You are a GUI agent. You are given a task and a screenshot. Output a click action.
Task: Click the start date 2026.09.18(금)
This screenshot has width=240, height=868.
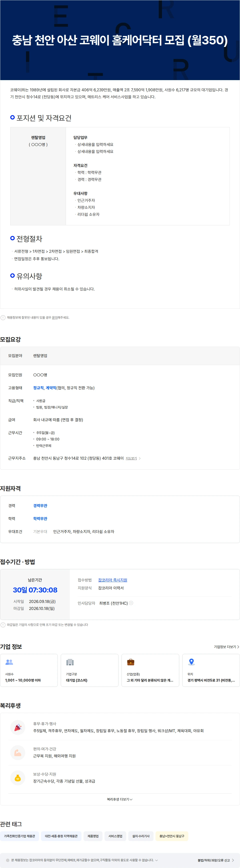click(42, 601)
